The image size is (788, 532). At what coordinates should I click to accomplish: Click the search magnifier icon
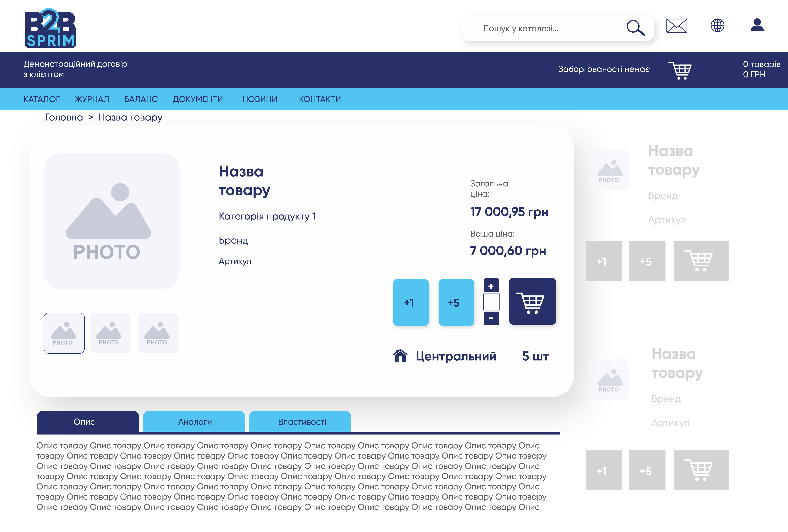[635, 28]
